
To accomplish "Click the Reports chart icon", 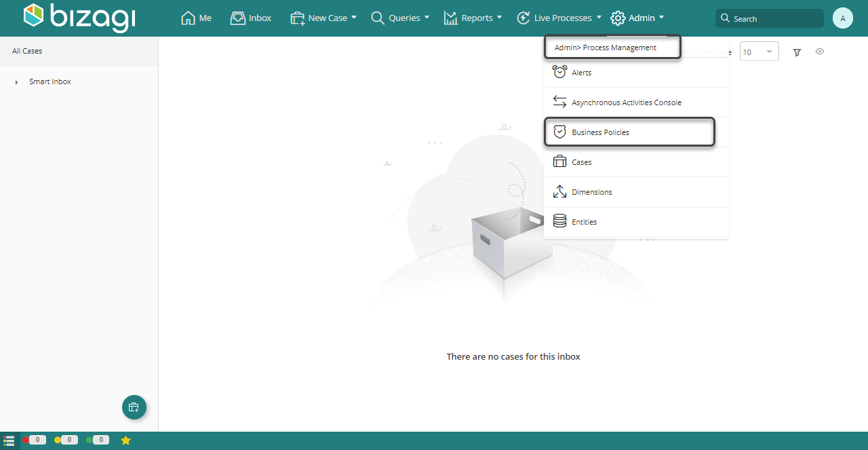I will [x=451, y=18].
